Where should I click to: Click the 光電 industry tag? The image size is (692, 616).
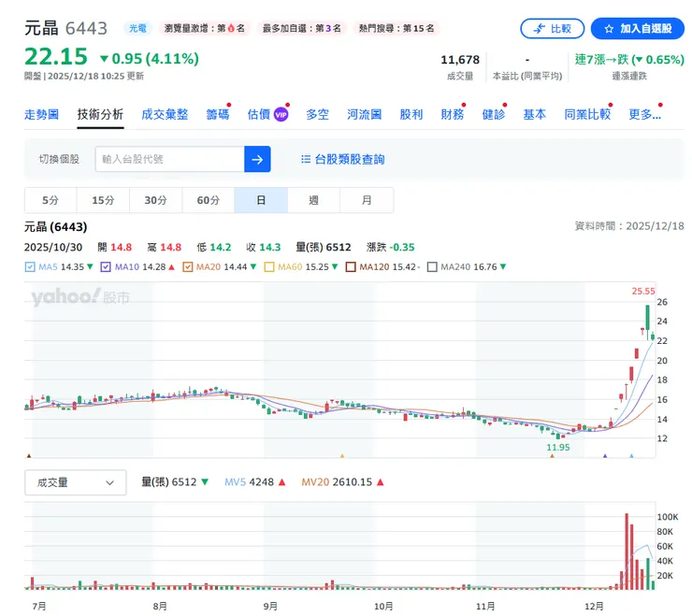pos(137,29)
